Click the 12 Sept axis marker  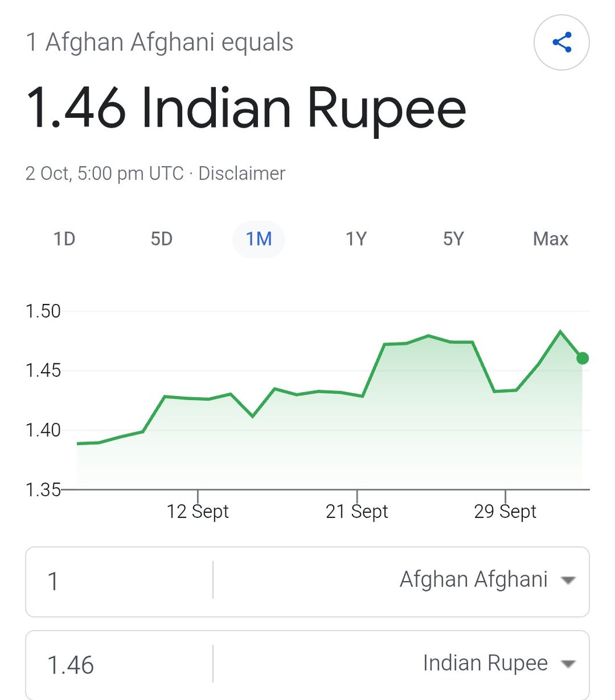[x=198, y=512]
